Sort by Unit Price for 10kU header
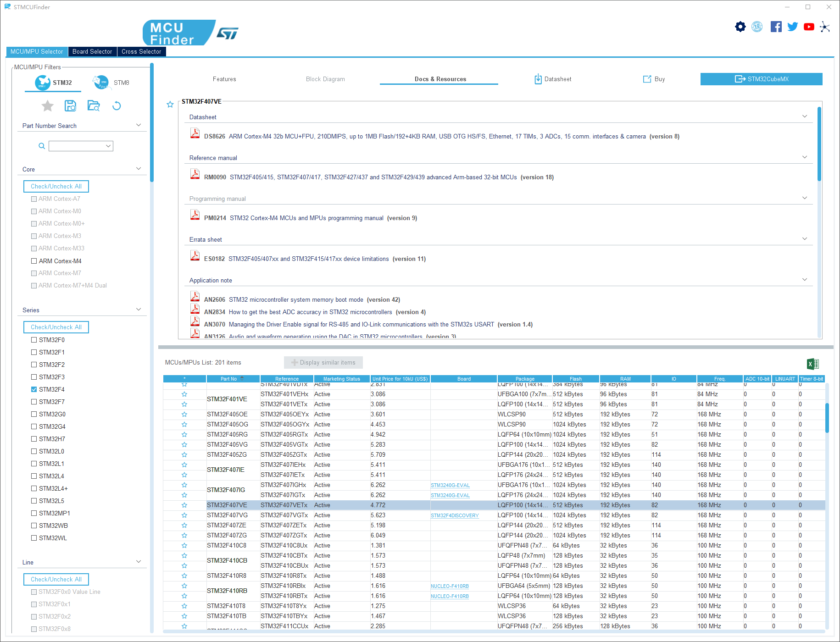 400,379
